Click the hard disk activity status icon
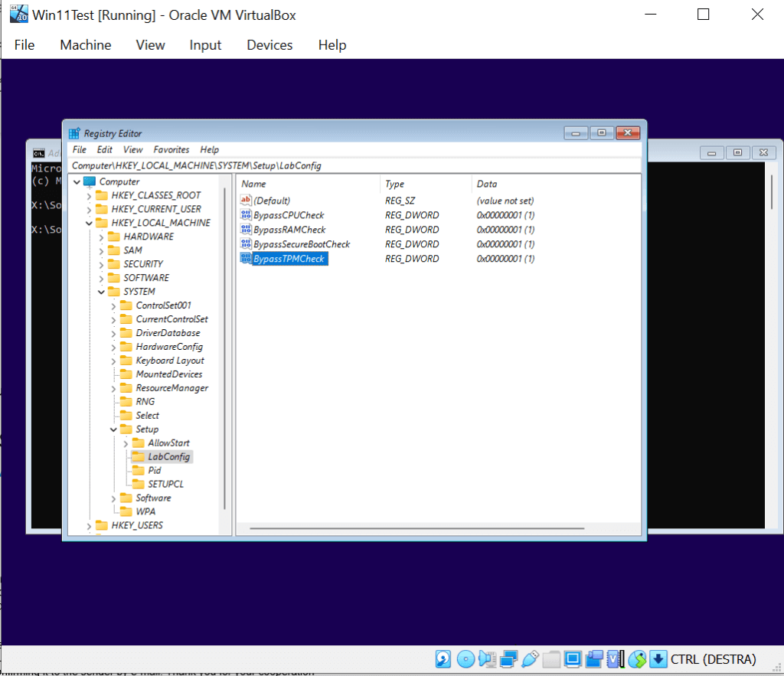The width and height of the screenshot is (784, 676). coord(443,659)
